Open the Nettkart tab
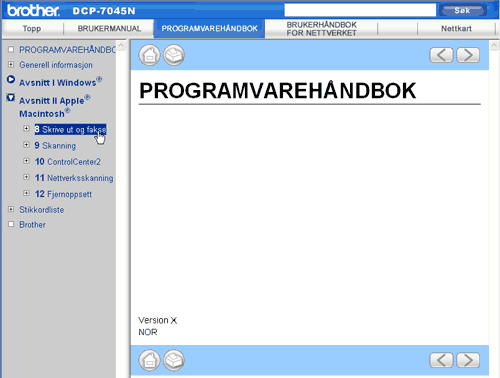 [456, 29]
